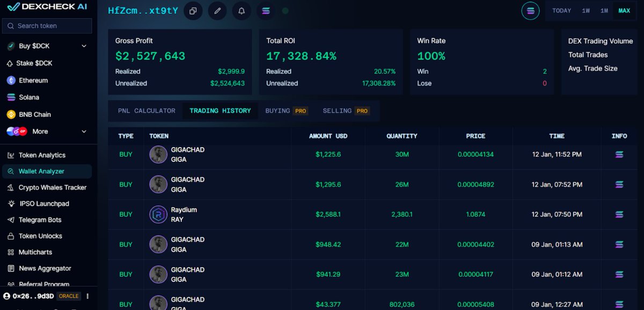Image resolution: width=644 pixels, height=310 pixels.
Task: Click the DexCheck AI logo
Action: pyautogui.click(x=47, y=7)
